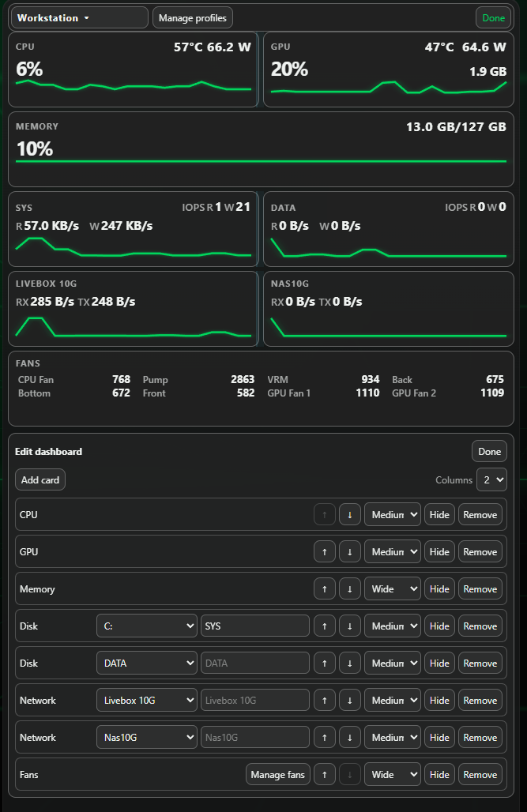Open the Memory row Wide size dropdown
Screen dimensions: 527x812
click(392, 588)
